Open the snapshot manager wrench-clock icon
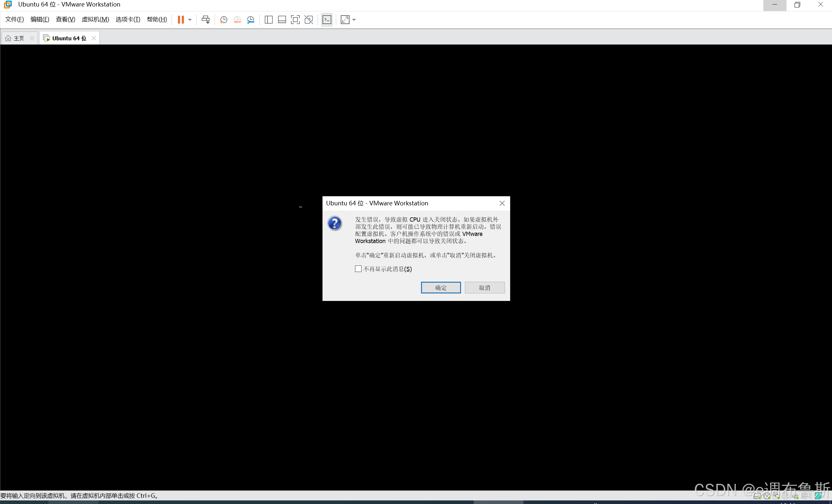Image resolution: width=832 pixels, height=504 pixels. (251, 19)
